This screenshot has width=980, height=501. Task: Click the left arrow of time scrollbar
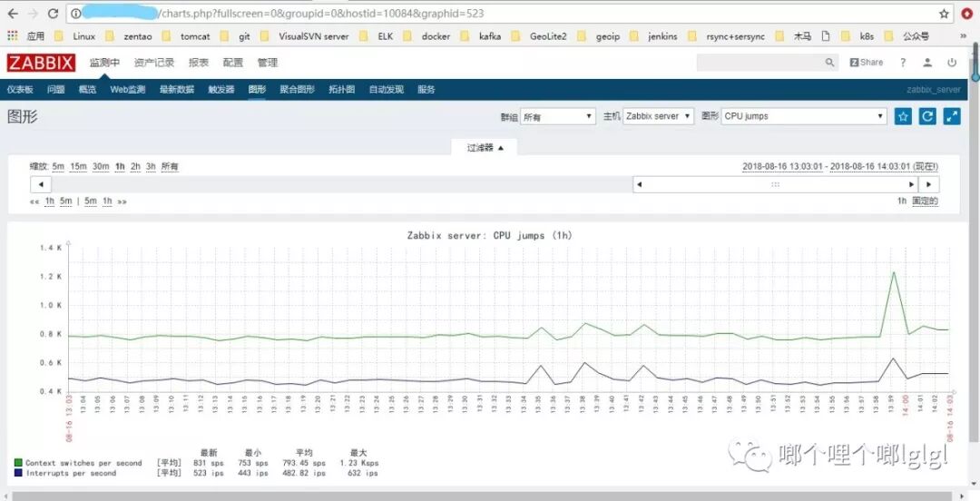[41, 184]
